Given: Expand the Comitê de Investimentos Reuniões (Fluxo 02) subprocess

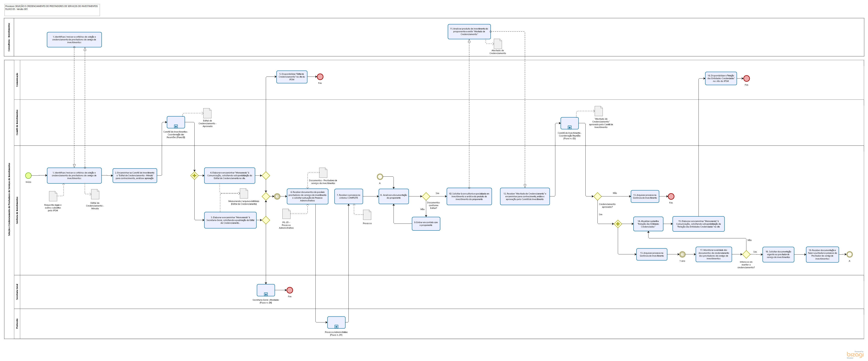Looking at the screenshot, I should pyautogui.click(x=176, y=126).
